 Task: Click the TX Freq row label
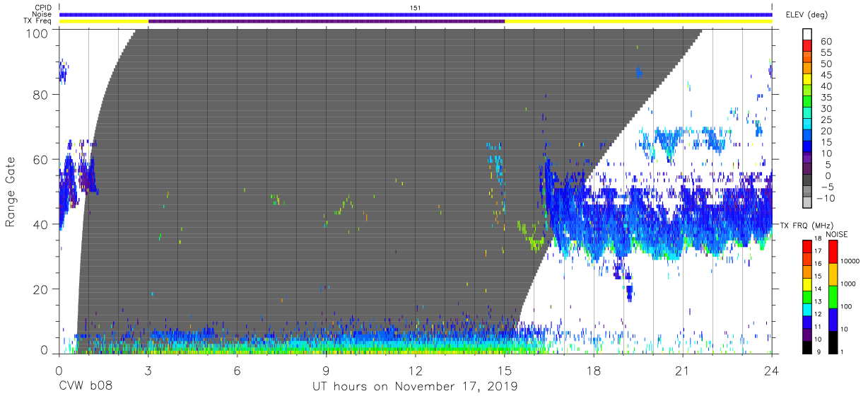click(x=38, y=21)
